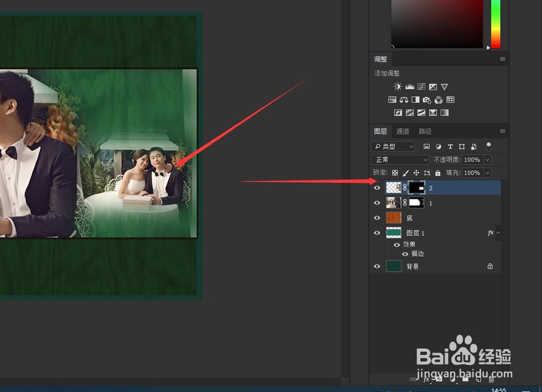Select the 背景 layer row

point(436,266)
